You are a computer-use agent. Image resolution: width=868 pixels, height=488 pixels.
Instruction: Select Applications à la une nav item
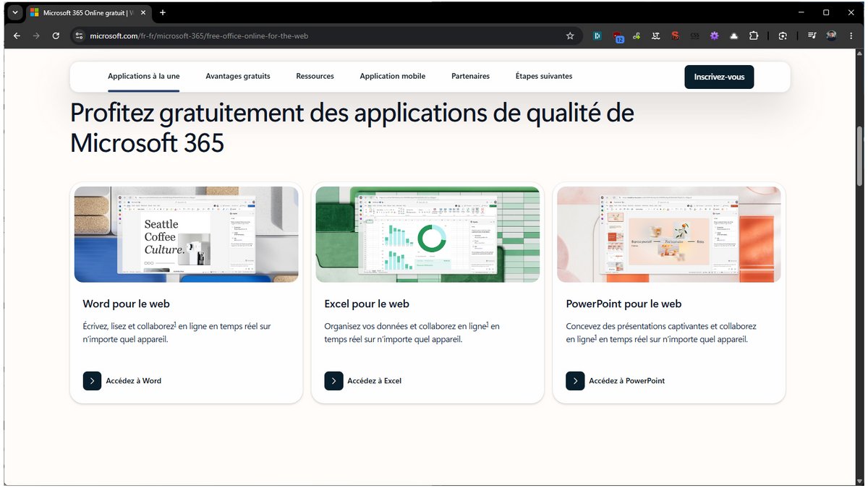tap(144, 76)
